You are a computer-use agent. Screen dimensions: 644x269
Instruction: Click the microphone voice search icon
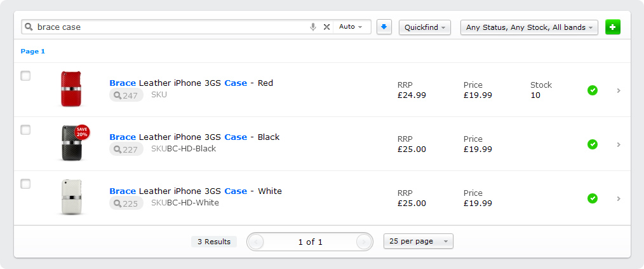[313, 27]
